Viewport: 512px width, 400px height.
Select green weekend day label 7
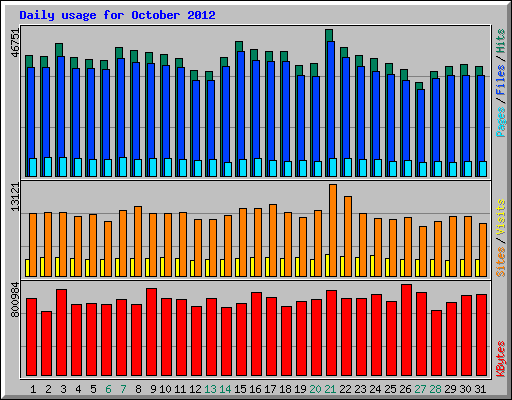[123, 389]
